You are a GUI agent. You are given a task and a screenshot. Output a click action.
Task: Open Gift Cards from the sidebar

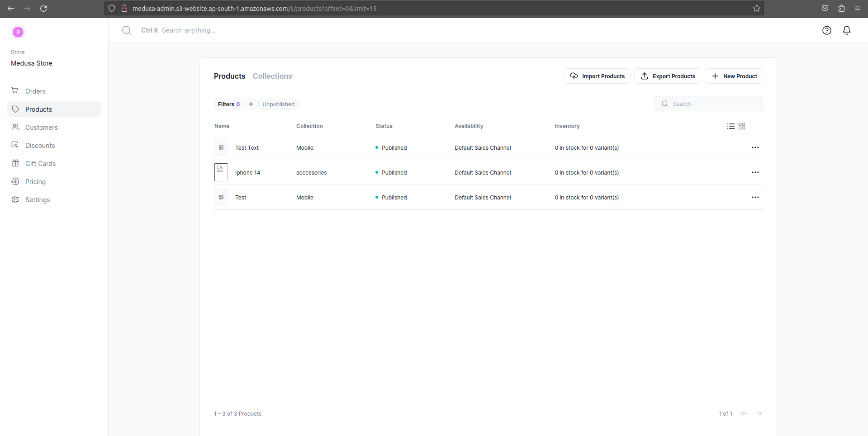pyautogui.click(x=40, y=163)
